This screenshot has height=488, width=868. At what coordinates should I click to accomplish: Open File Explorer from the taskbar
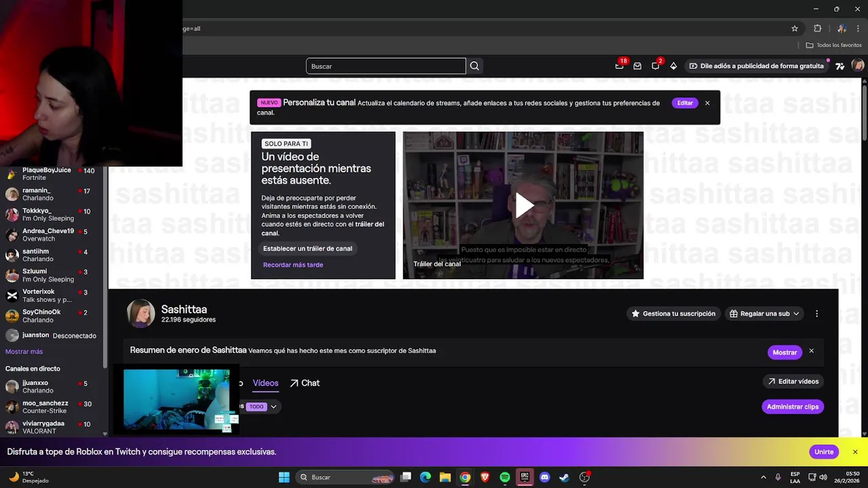[445, 477]
